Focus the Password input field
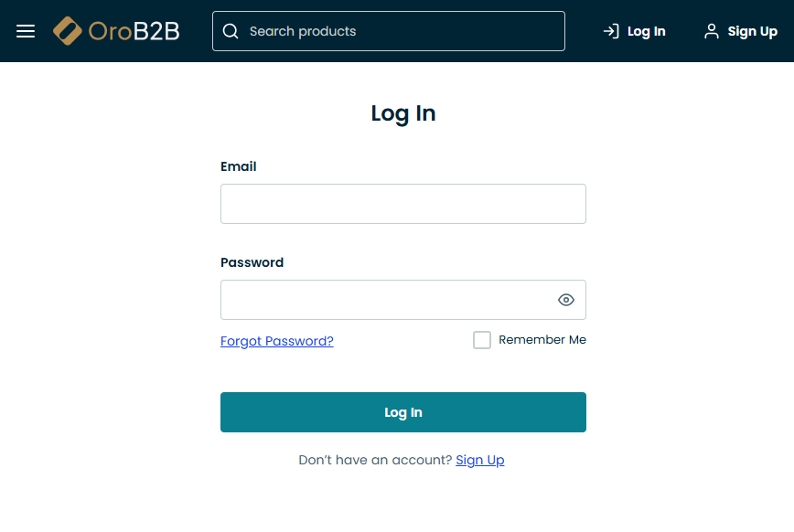The image size is (794, 532). click(x=384, y=300)
